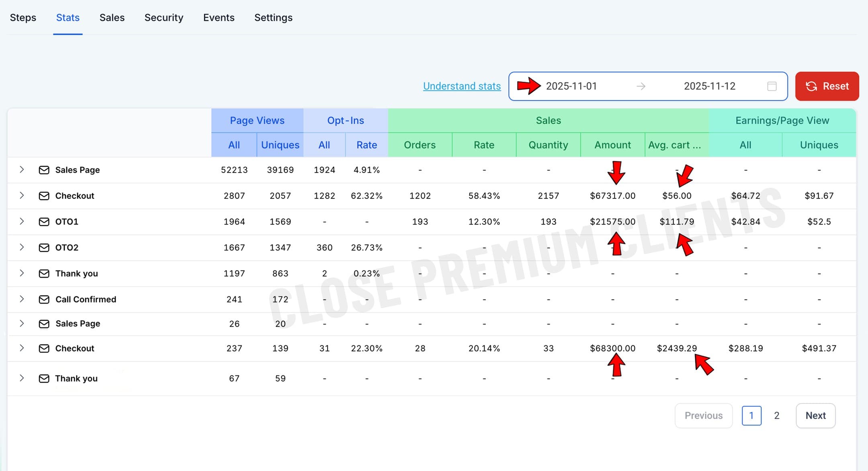Image resolution: width=868 pixels, height=471 pixels.
Task: Click the $21575.00 amount cell
Action: pyautogui.click(x=613, y=222)
